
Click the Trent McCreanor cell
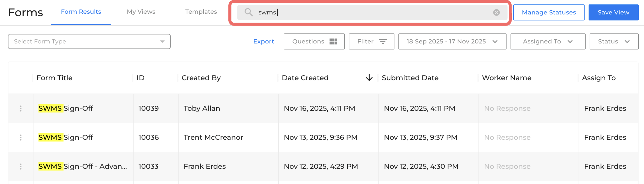(213, 137)
